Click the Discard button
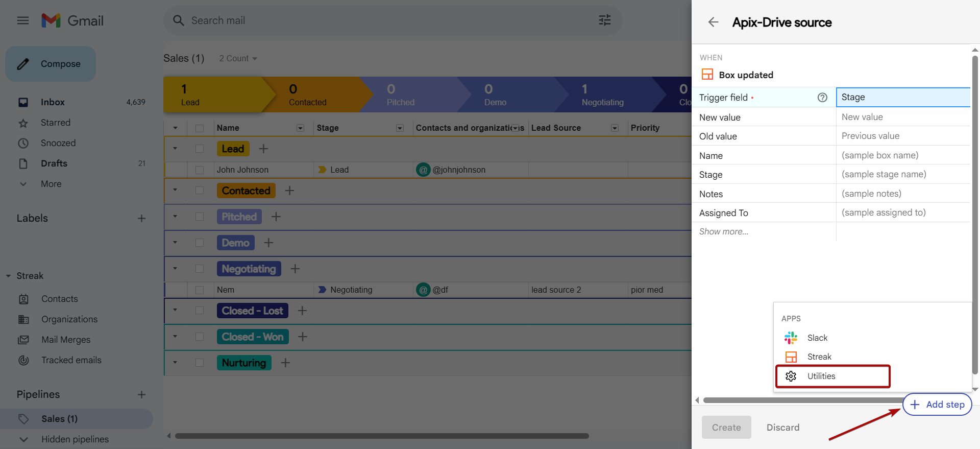Viewport: 980px width, 449px height. tap(783, 428)
